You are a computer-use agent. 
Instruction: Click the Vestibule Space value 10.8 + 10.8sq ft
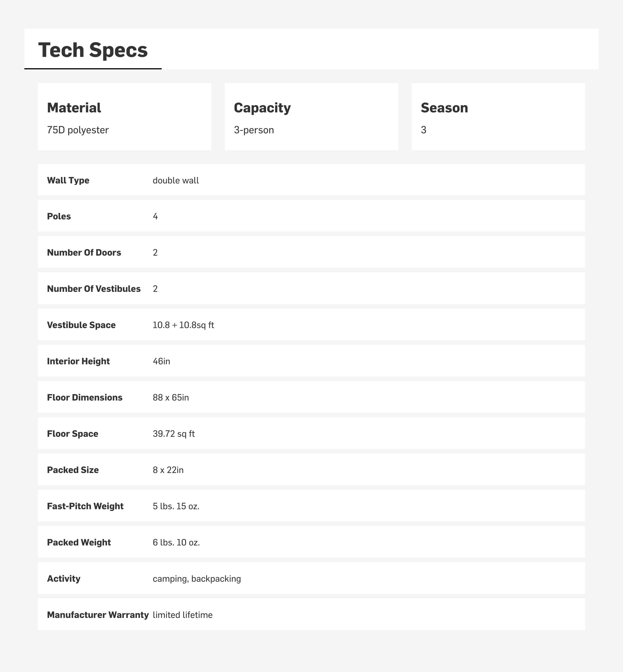(183, 325)
